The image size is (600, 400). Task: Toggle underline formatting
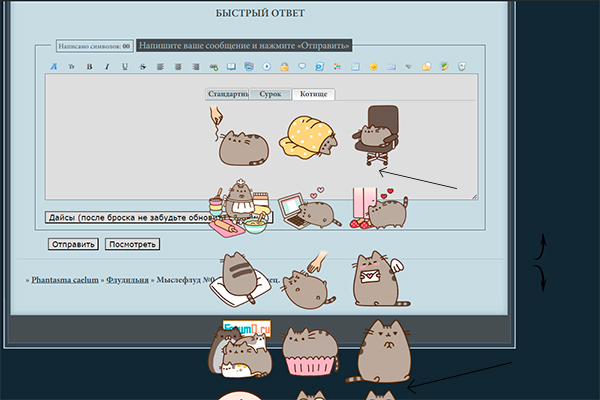[x=125, y=67]
